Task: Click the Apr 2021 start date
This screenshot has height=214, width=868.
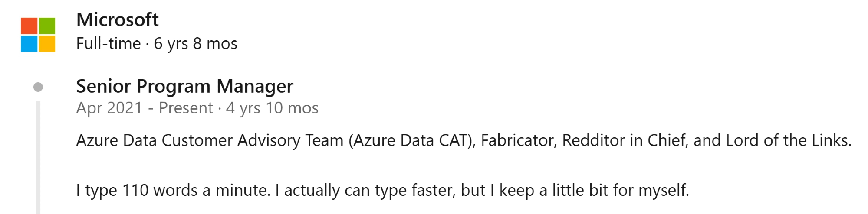Action: (x=109, y=108)
